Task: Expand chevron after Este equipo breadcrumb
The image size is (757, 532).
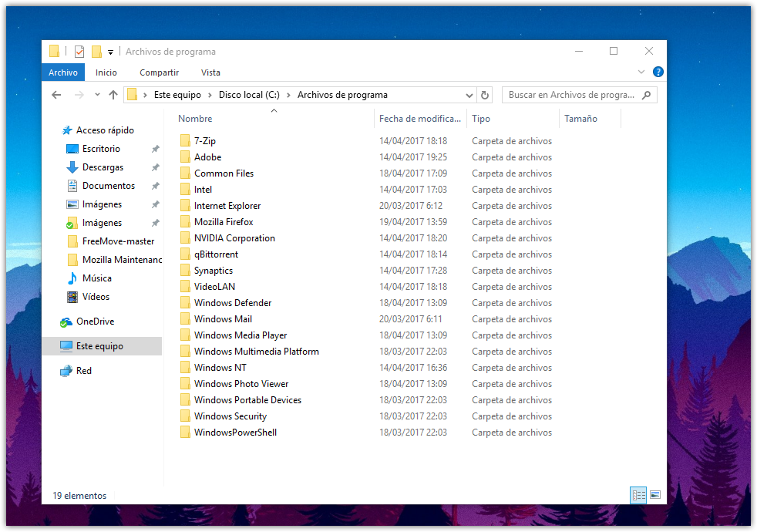Action: (x=210, y=95)
